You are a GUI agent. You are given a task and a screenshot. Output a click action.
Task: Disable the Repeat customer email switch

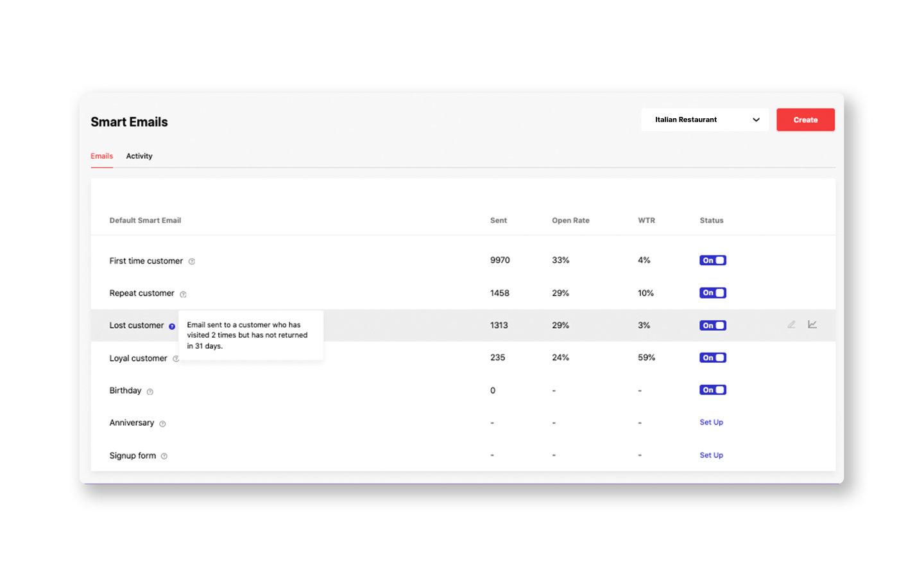pyautogui.click(x=713, y=293)
